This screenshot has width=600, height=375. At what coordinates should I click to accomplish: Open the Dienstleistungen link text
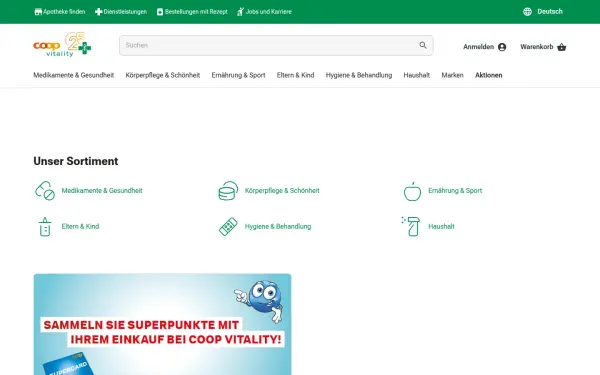pos(125,12)
